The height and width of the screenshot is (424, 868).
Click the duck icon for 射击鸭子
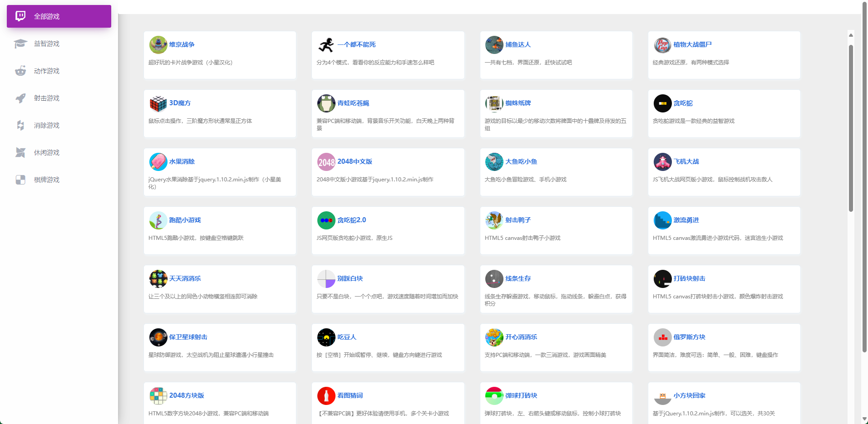494,220
